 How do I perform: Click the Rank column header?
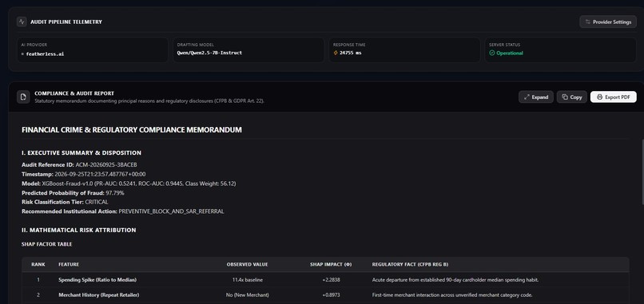click(x=38, y=265)
